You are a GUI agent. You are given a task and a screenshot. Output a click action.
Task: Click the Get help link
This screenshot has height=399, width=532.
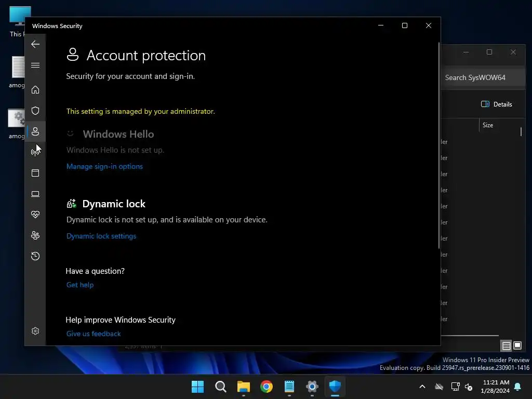click(x=79, y=285)
